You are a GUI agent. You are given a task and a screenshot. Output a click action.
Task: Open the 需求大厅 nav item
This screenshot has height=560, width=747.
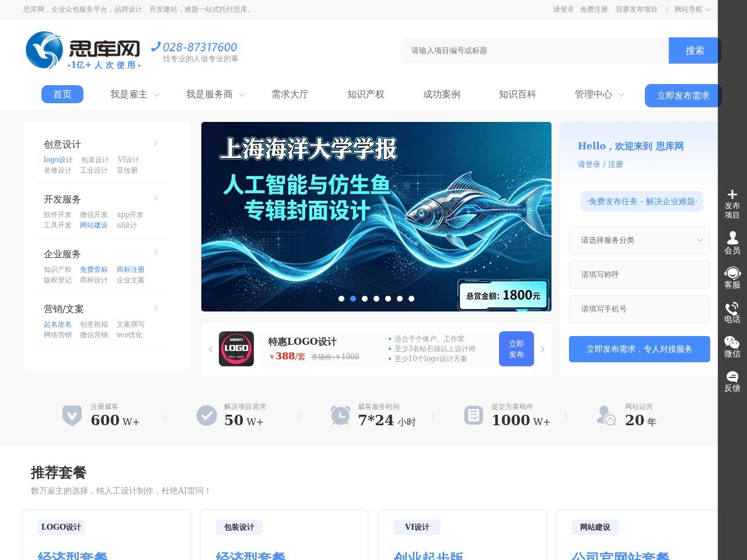tap(290, 94)
